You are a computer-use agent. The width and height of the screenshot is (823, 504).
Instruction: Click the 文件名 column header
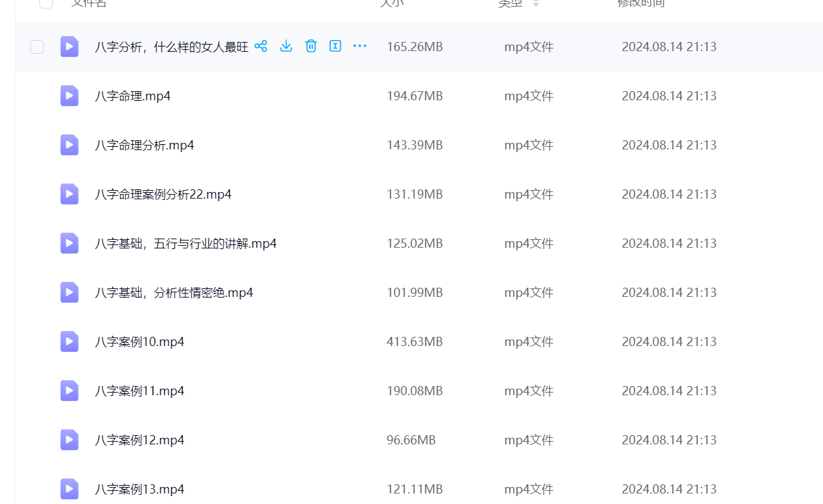[x=88, y=3]
